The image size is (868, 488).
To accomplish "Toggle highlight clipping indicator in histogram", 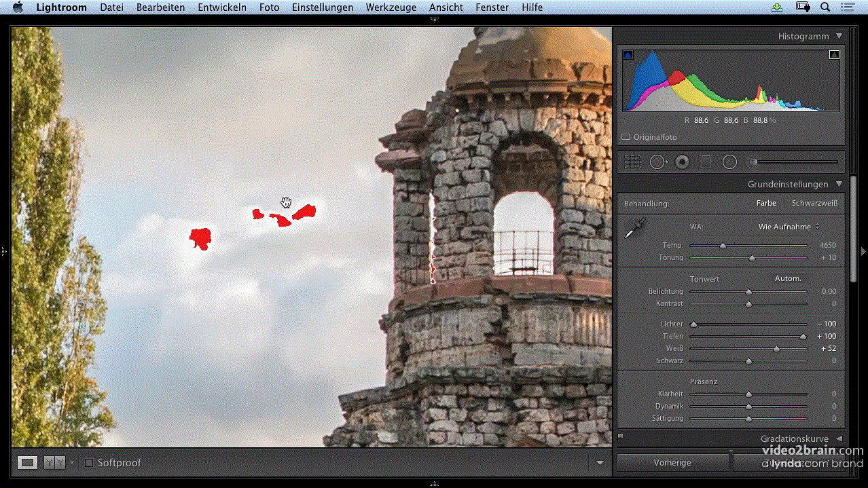I will pyautogui.click(x=834, y=55).
